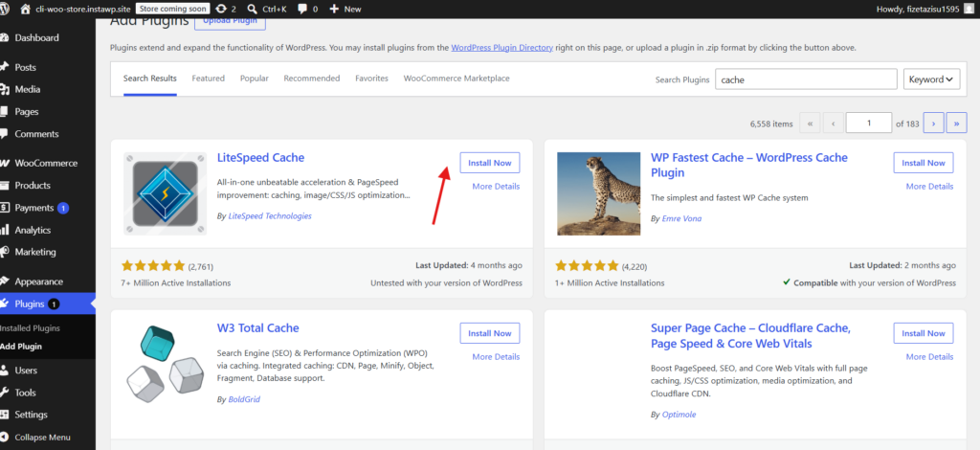Open the WooCommerce Marketplace tab
The width and height of the screenshot is (980, 450).
coord(457,79)
